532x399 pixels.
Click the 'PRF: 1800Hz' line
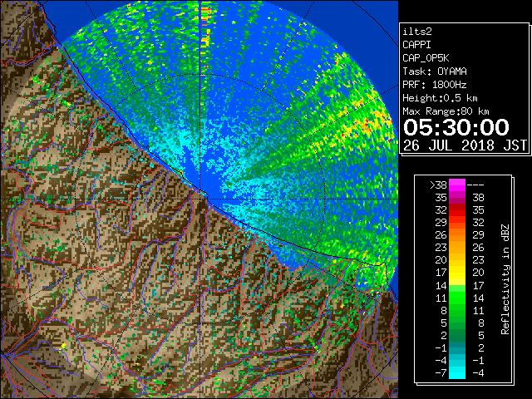click(435, 85)
